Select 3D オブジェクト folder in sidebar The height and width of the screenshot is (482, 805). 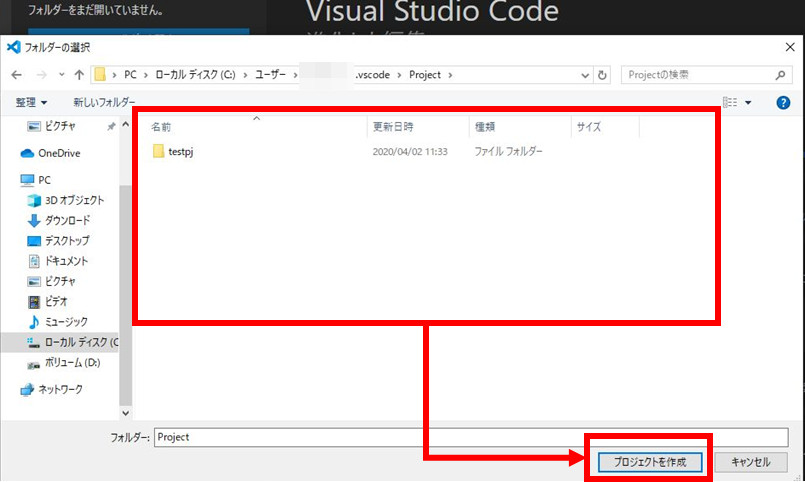pos(73,200)
